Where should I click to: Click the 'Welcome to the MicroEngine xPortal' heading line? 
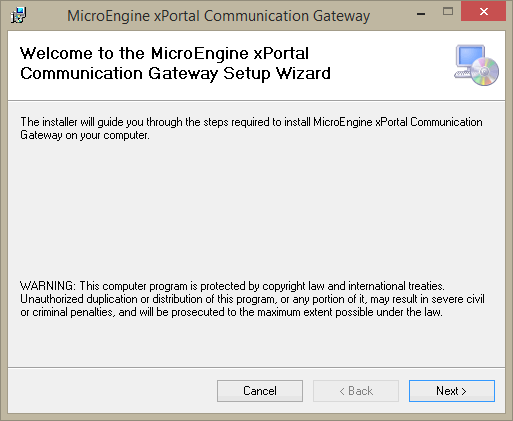point(164,54)
